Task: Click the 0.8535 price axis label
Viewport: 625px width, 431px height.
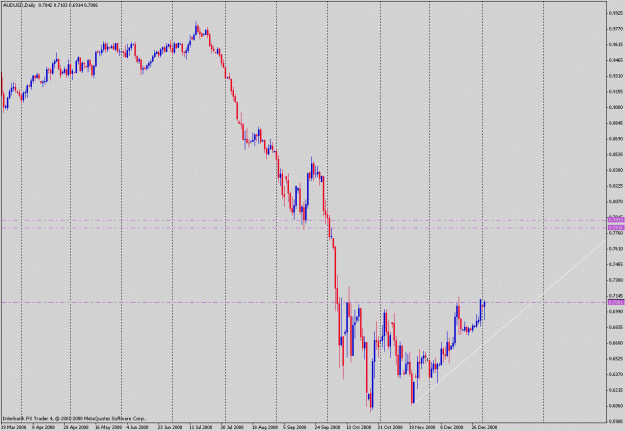Action: [616, 154]
